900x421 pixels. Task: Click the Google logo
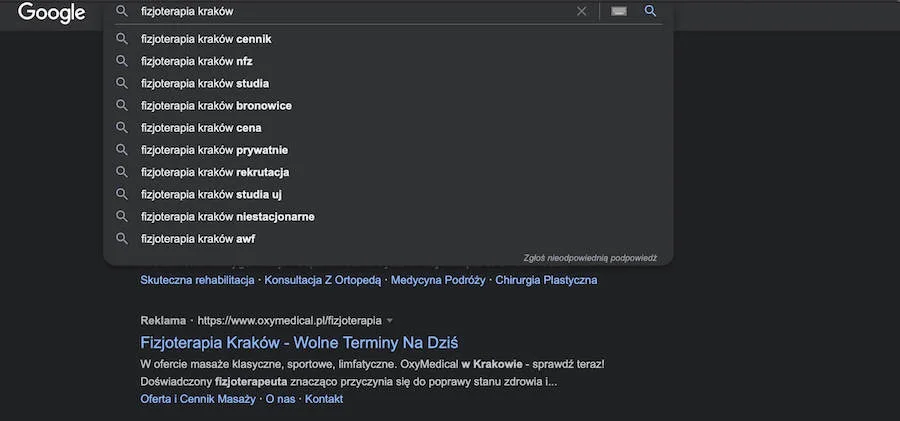52,13
